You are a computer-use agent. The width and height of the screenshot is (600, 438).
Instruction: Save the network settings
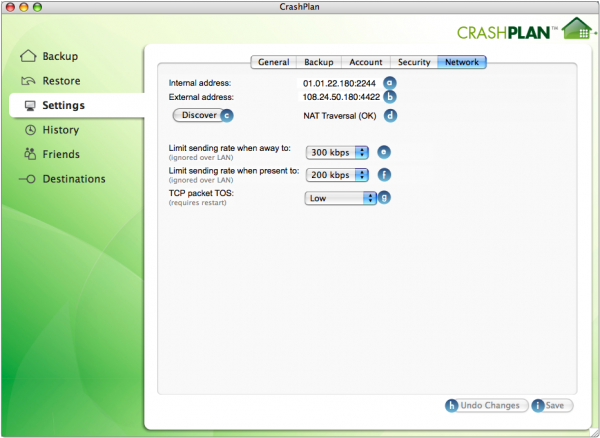click(555, 405)
